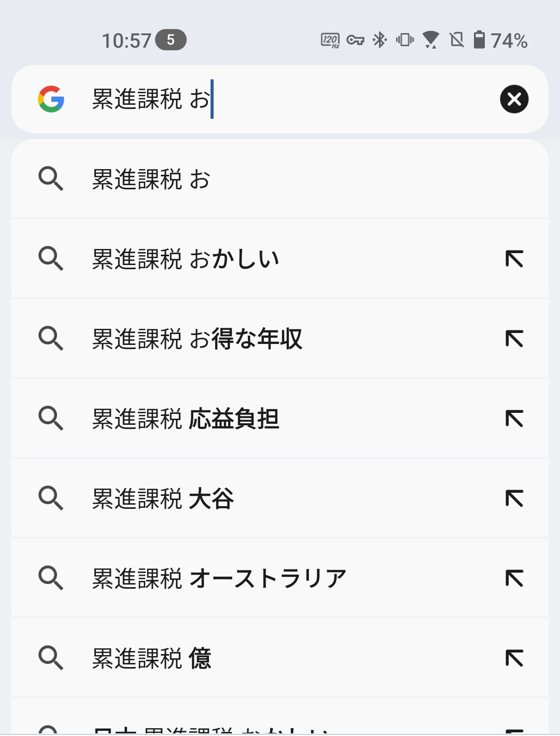This screenshot has width=560, height=736.
Task: Insert おかしい suggestion using its arrow icon
Action: pos(514,258)
